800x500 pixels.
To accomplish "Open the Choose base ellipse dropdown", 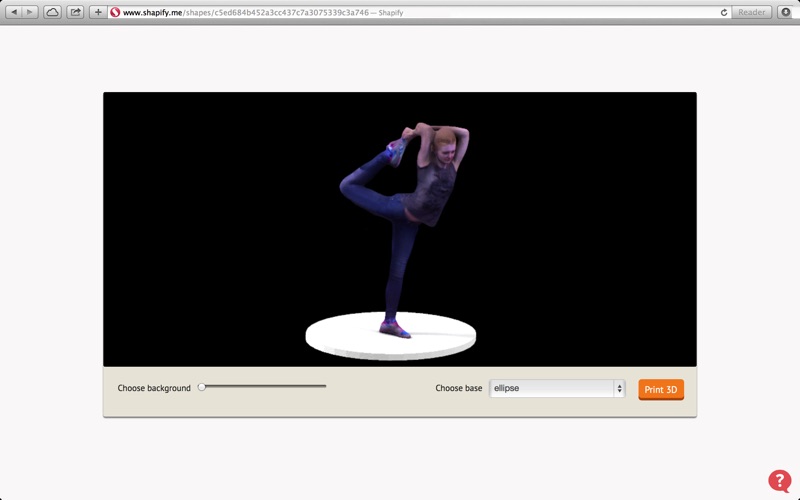I will [557, 388].
